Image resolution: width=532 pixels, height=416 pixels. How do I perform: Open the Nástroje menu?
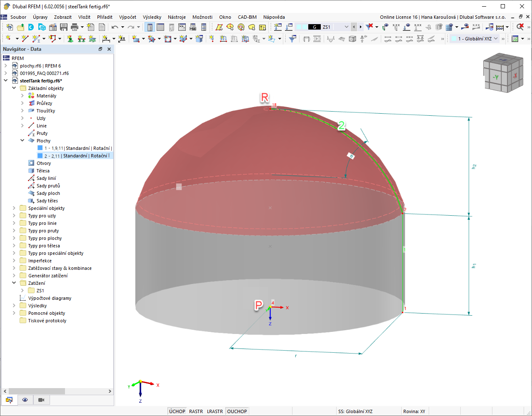(x=177, y=17)
